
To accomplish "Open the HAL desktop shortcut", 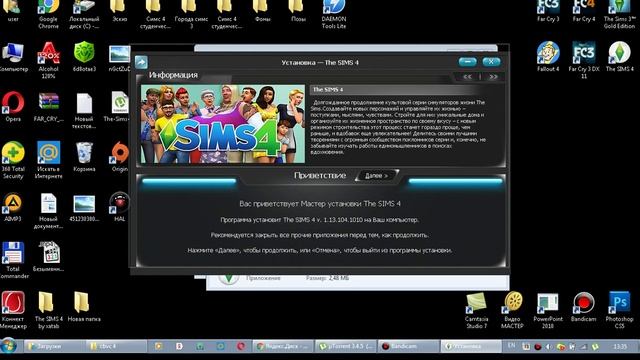I will tap(120, 207).
